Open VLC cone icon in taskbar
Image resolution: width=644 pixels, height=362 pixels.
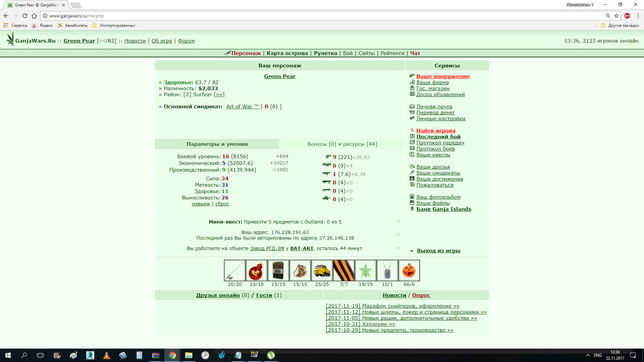107,356
